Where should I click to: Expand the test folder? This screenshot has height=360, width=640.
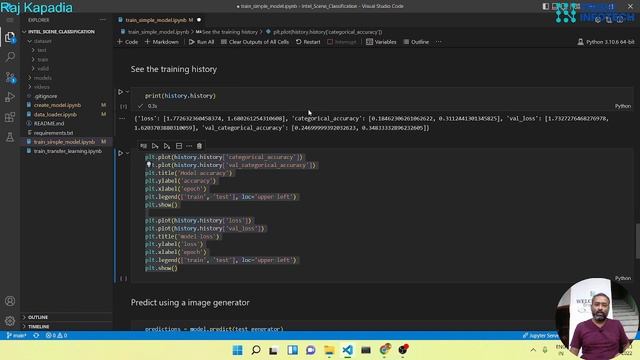coord(42,50)
